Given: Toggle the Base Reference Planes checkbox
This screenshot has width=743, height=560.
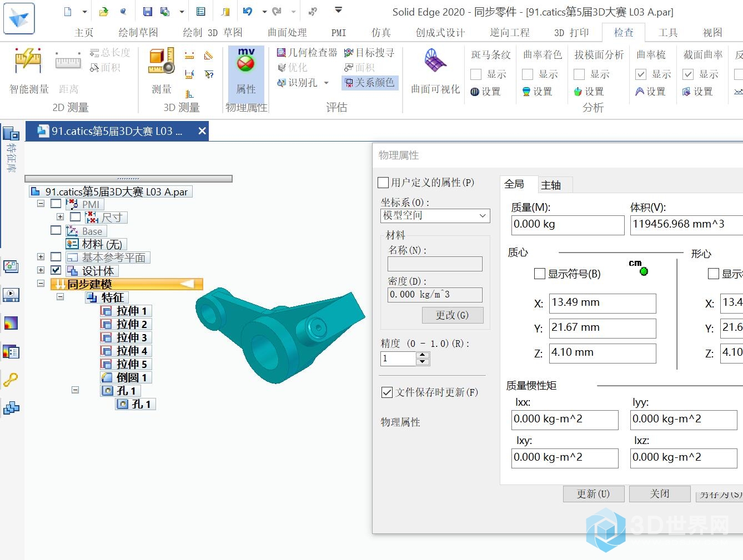Looking at the screenshot, I should point(56,257).
